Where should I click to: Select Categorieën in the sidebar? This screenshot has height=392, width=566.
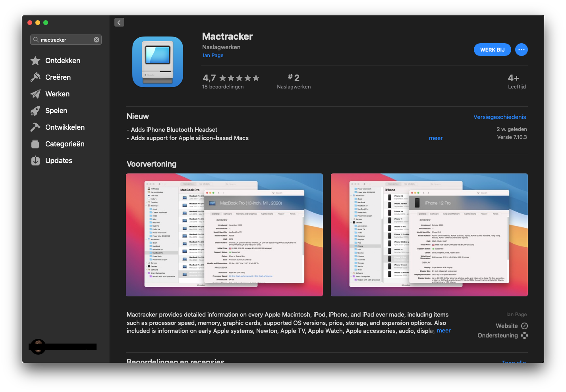[65, 144]
